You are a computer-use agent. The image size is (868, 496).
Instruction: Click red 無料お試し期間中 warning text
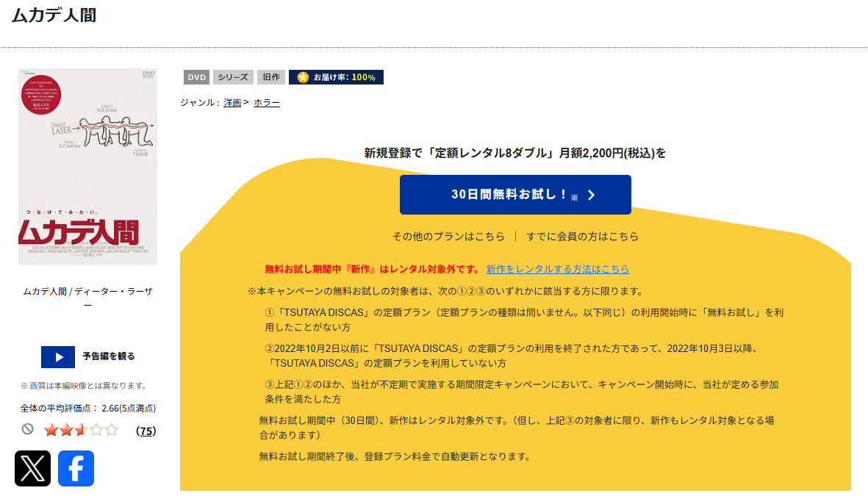point(373,269)
